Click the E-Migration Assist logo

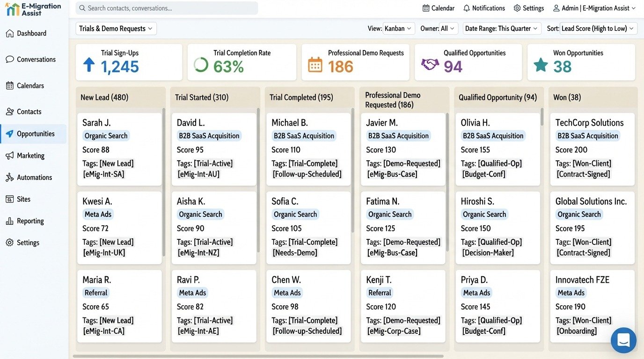pos(33,9)
